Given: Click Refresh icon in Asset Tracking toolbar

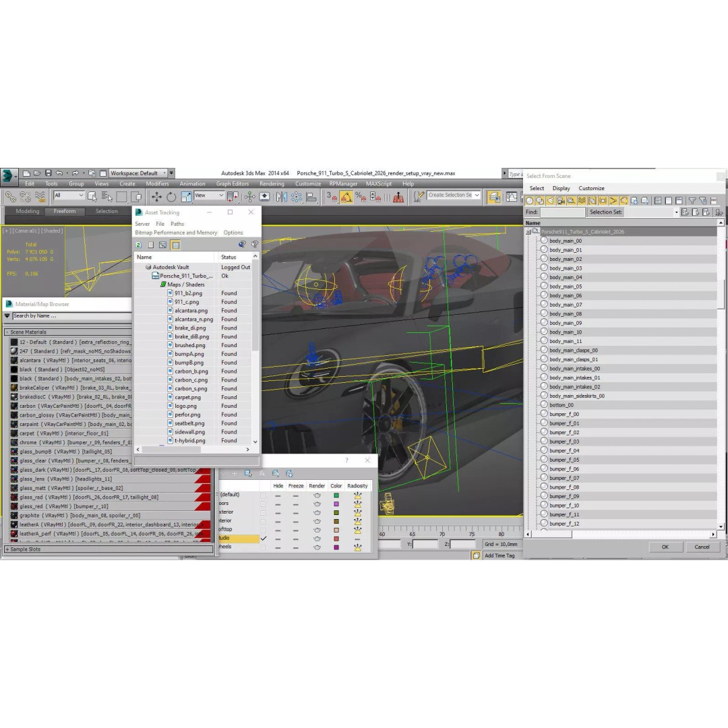Looking at the screenshot, I should (x=138, y=245).
